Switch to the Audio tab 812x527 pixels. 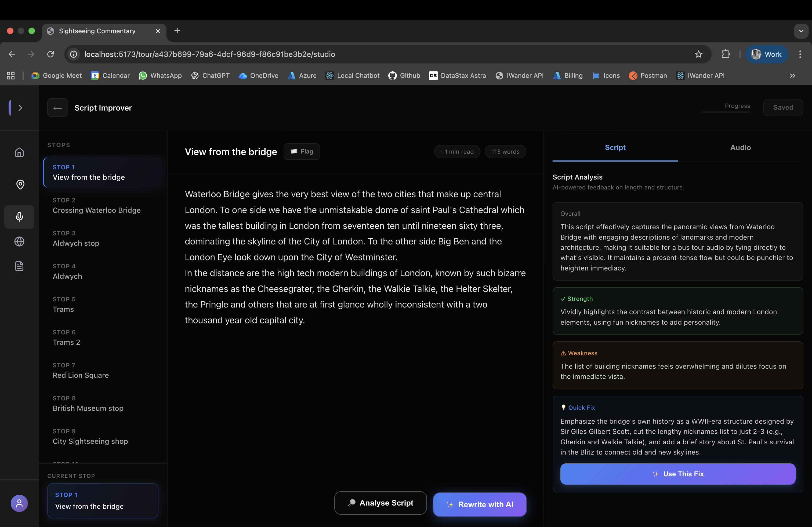(740, 147)
